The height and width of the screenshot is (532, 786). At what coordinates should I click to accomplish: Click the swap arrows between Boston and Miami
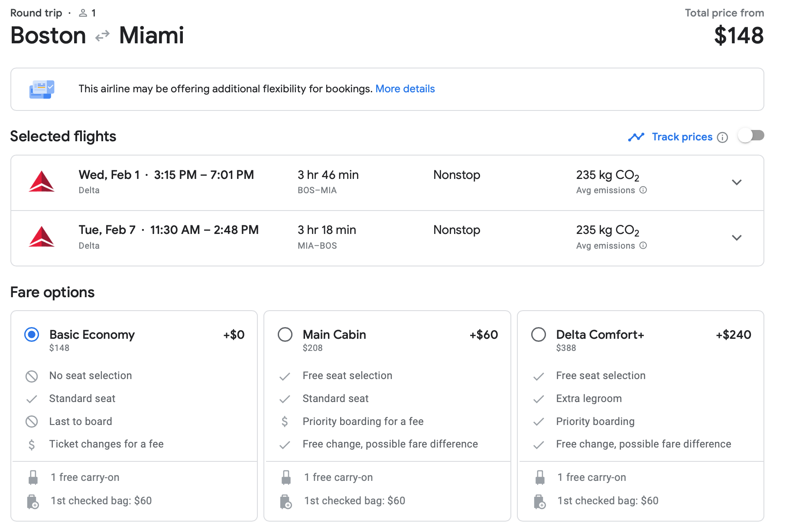pos(102,36)
